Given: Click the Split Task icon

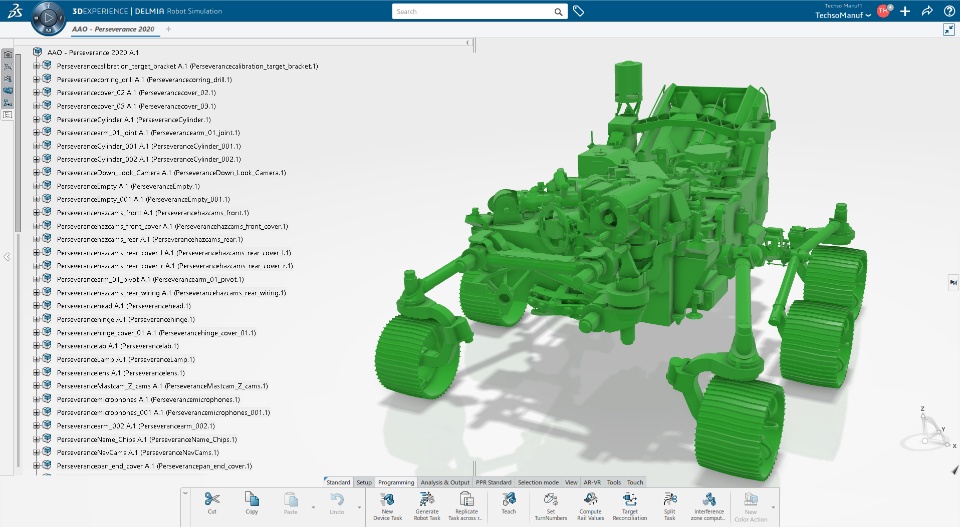Looking at the screenshot, I should coord(670,499).
